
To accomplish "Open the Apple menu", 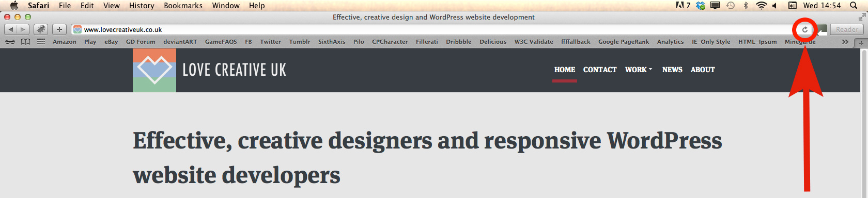I will (14, 5).
